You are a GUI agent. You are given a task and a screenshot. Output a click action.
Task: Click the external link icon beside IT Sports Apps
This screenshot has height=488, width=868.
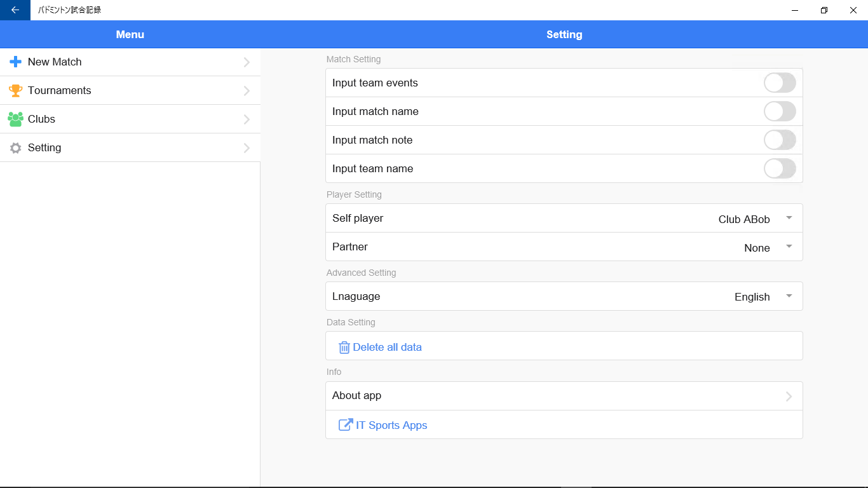[346, 425]
